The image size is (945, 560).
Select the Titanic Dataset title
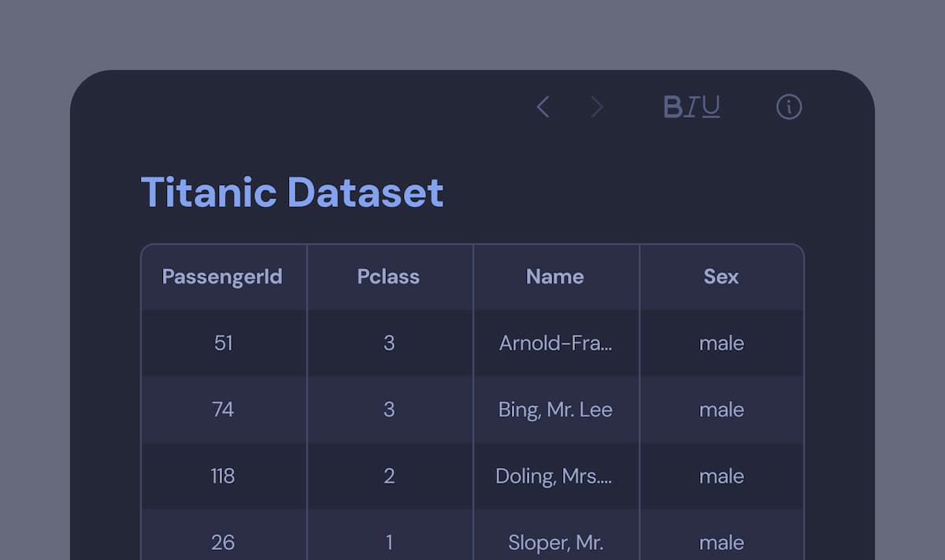coord(292,192)
